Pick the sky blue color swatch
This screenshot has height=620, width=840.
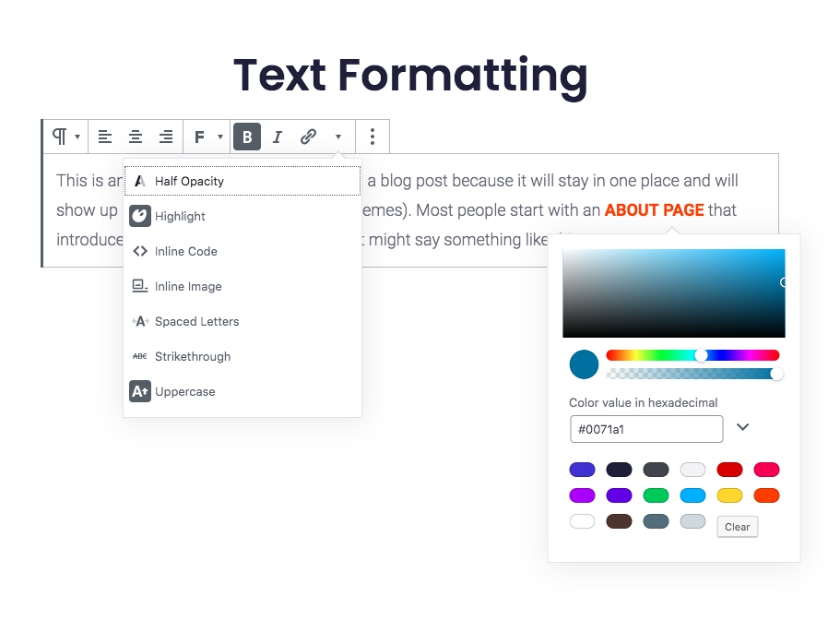pyautogui.click(x=692, y=495)
